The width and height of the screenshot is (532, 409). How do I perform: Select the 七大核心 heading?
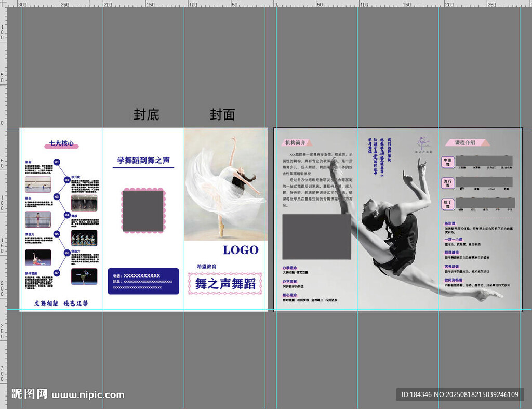click(x=61, y=143)
